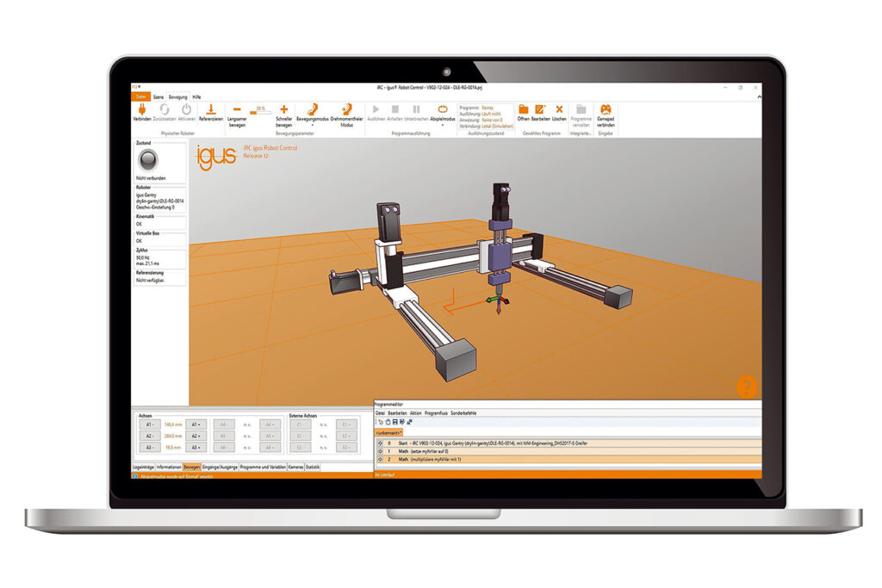The width and height of the screenshot is (882, 588).
Task: Open the Statistik tab
Action: click(313, 467)
